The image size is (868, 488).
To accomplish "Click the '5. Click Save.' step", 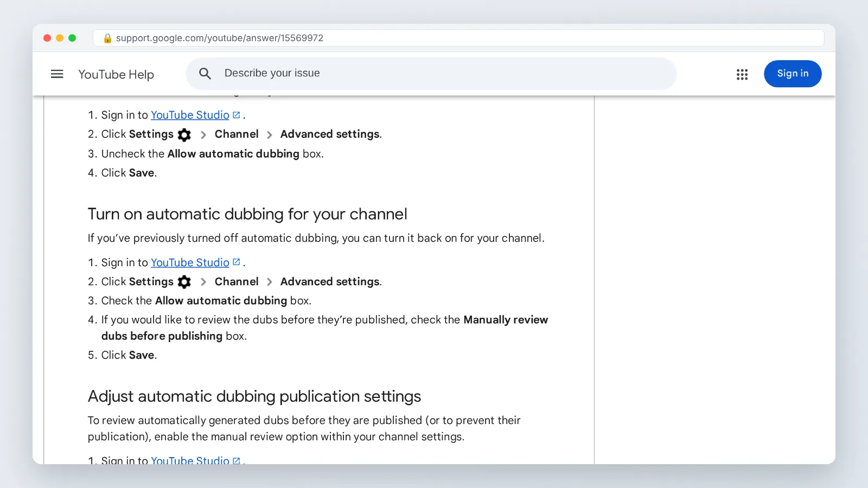I will pos(123,355).
